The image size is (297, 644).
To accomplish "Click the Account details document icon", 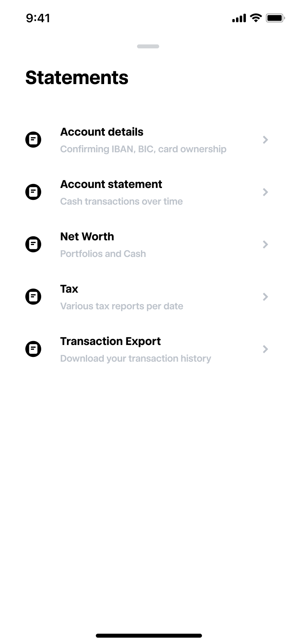I will (33, 140).
